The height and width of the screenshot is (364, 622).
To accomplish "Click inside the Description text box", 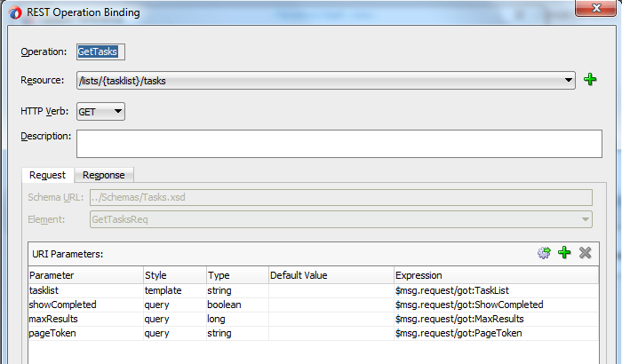I will [x=339, y=144].
